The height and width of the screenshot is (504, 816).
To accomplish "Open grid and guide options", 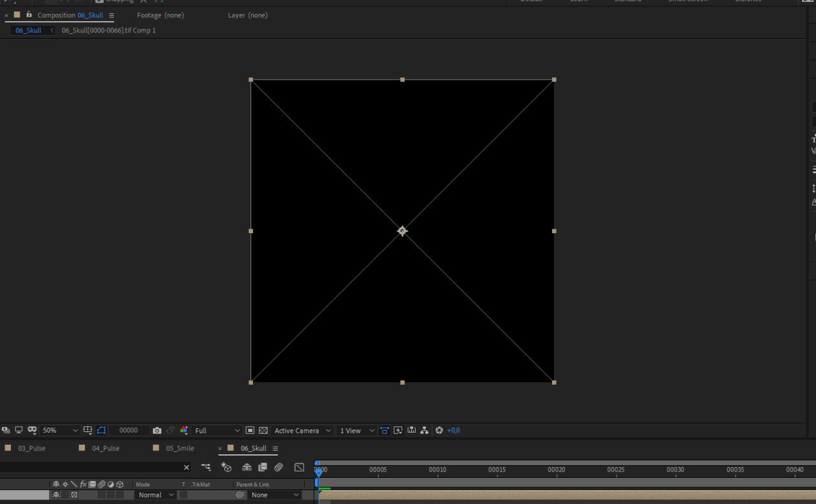I will click(88, 431).
